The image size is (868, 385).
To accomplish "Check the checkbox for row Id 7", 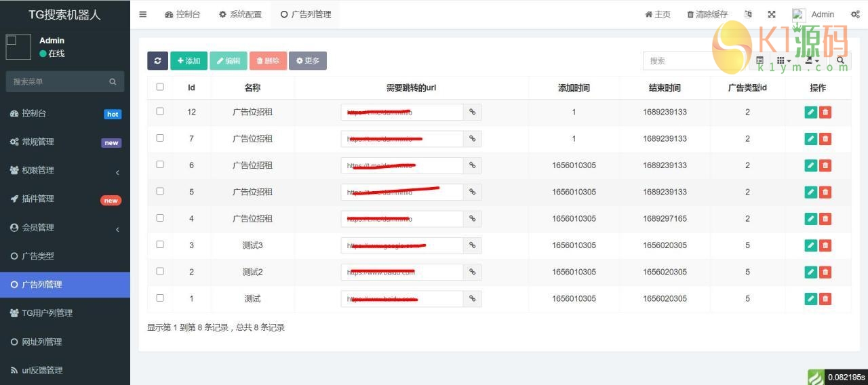I will [x=160, y=138].
